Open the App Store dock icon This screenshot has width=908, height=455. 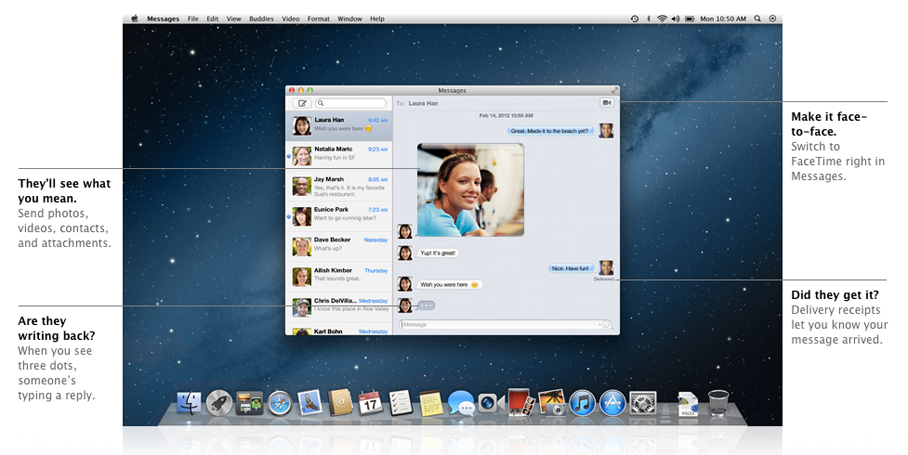pos(612,403)
